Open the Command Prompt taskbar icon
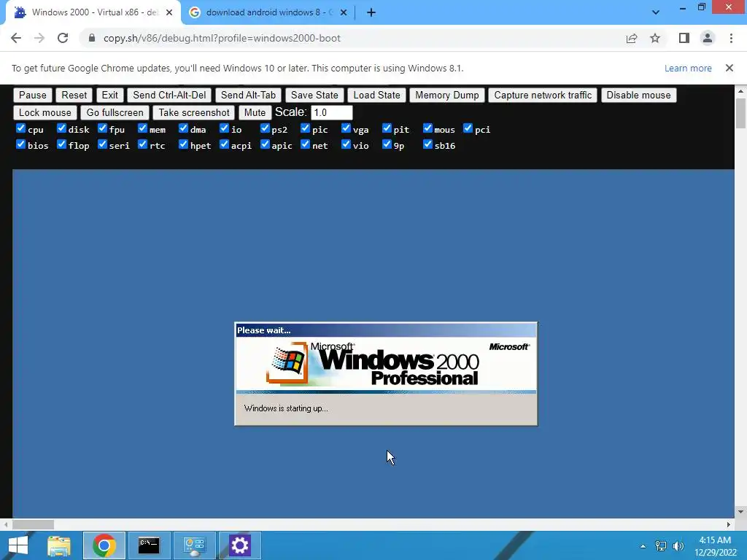 pyautogui.click(x=149, y=545)
